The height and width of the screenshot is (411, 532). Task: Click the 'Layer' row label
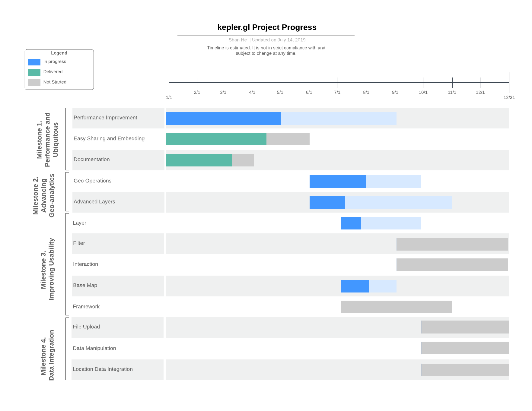80,223
